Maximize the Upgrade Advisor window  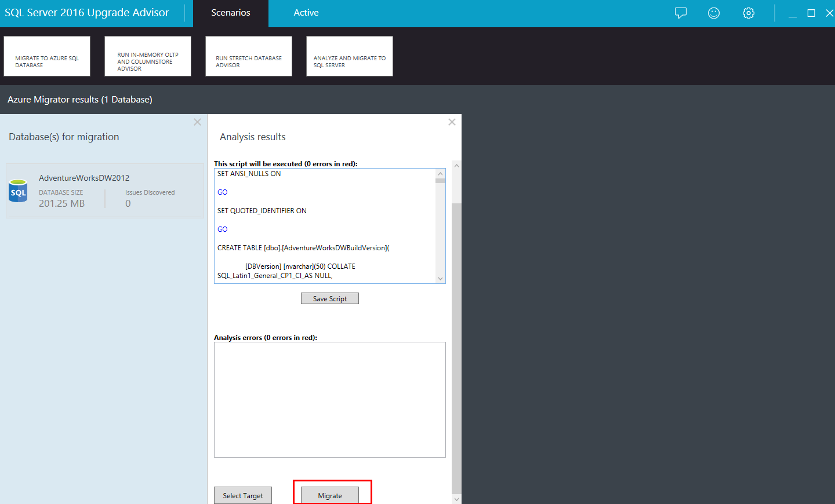point(811,13)
